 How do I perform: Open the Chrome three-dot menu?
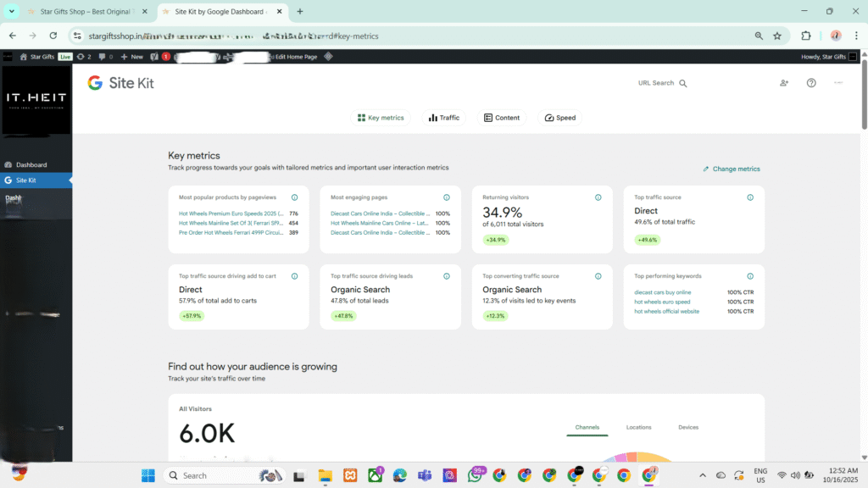tap(856, 36)
